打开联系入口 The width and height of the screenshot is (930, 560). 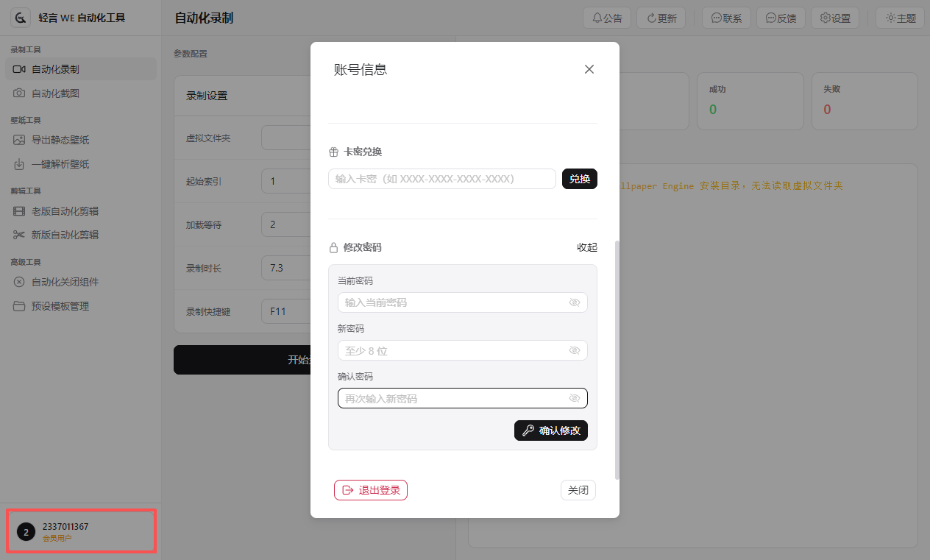(726, 18)
